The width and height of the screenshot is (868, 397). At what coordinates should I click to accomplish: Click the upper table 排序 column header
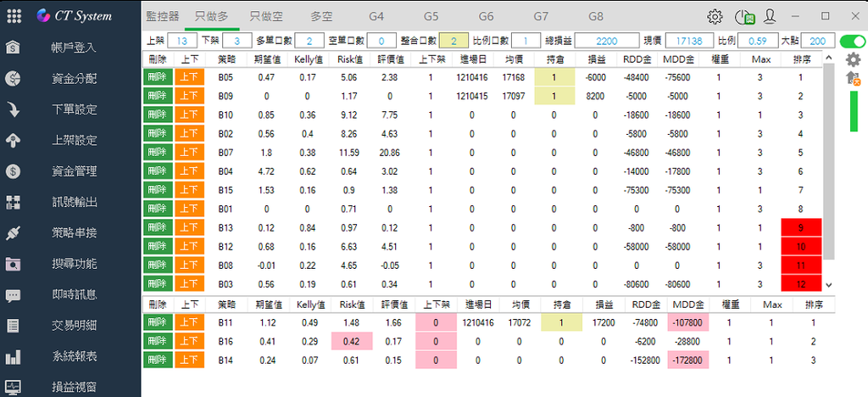pyautogui.click(x=800, y=59)
